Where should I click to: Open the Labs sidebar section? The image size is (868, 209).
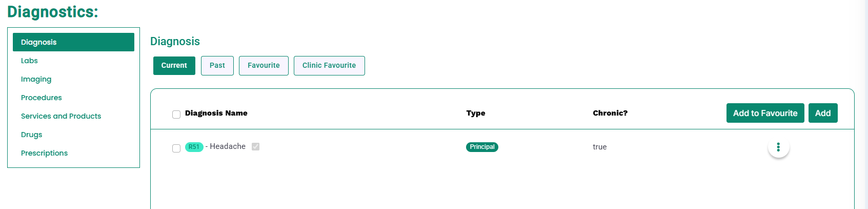click(x=29, y=61)
